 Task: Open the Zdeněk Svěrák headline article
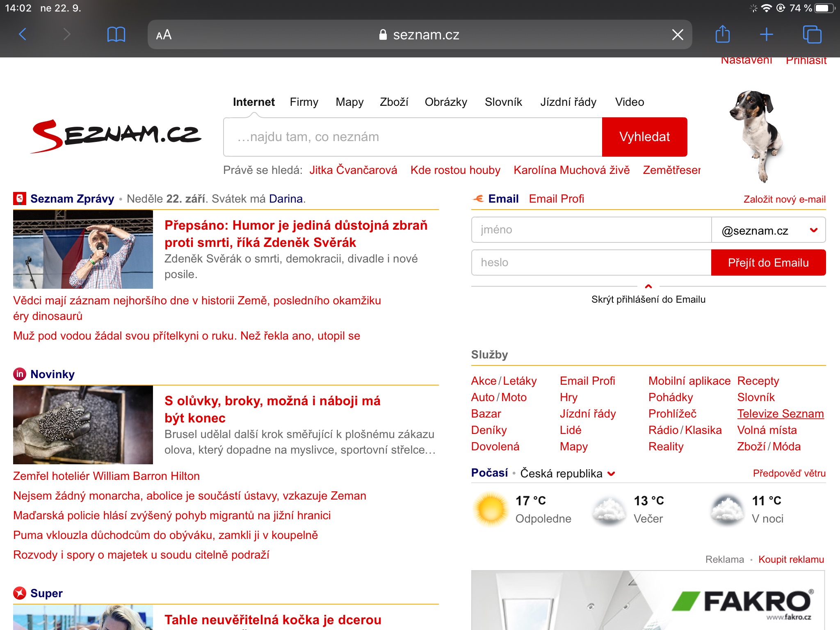click(x=296, y=234)
